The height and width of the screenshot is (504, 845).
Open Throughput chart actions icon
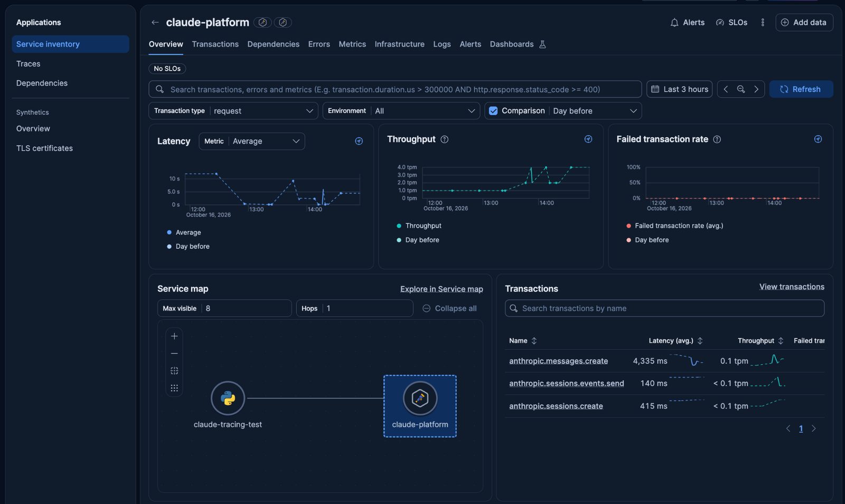tap(588, 139)
